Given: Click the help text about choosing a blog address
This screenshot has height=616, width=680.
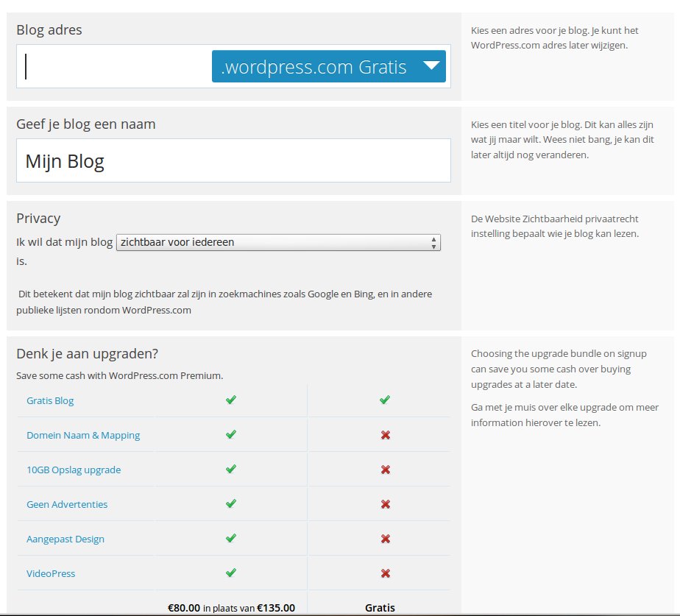Looking at the screenshot, I should tap(555, 38).
